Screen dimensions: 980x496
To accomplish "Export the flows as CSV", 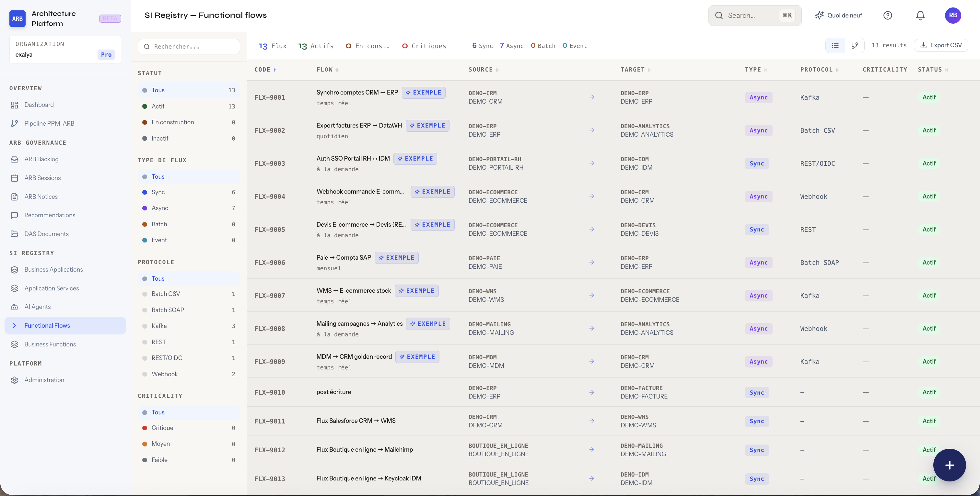I will pos(941,45).
